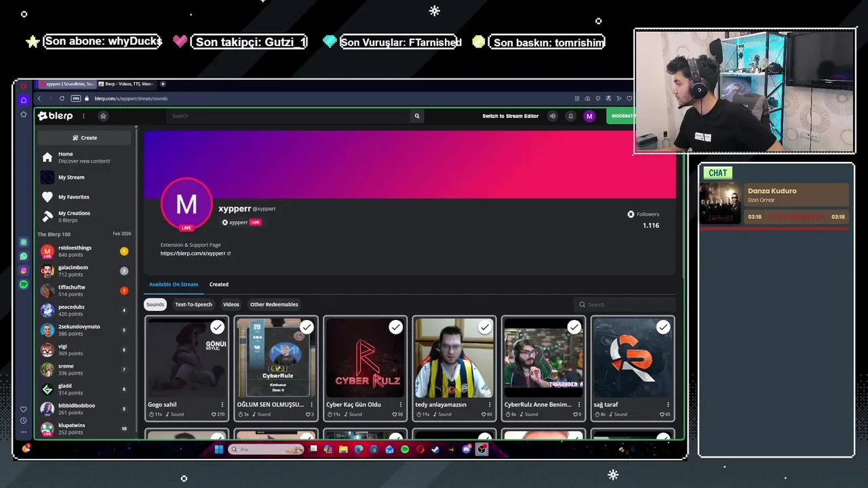
Task: Open options menu for sağ taraf
Action: tap(668, 405)
